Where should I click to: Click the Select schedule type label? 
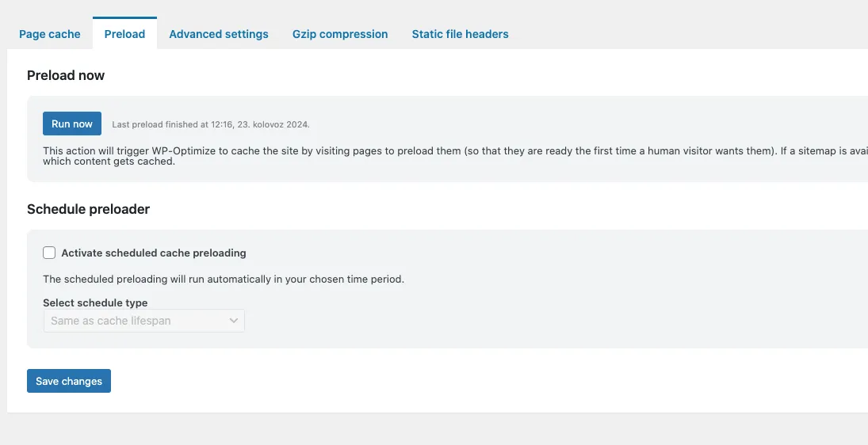(x=95, y=303)
